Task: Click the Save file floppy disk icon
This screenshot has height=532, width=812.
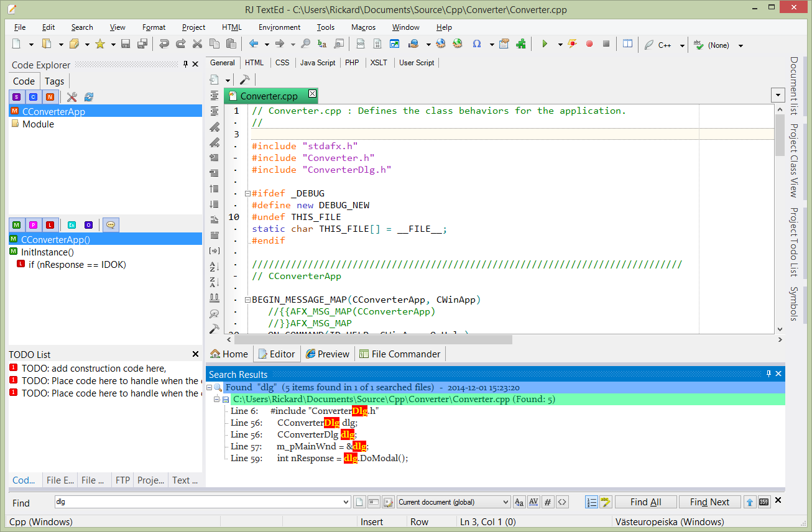Action: click(x=126, y=44)
